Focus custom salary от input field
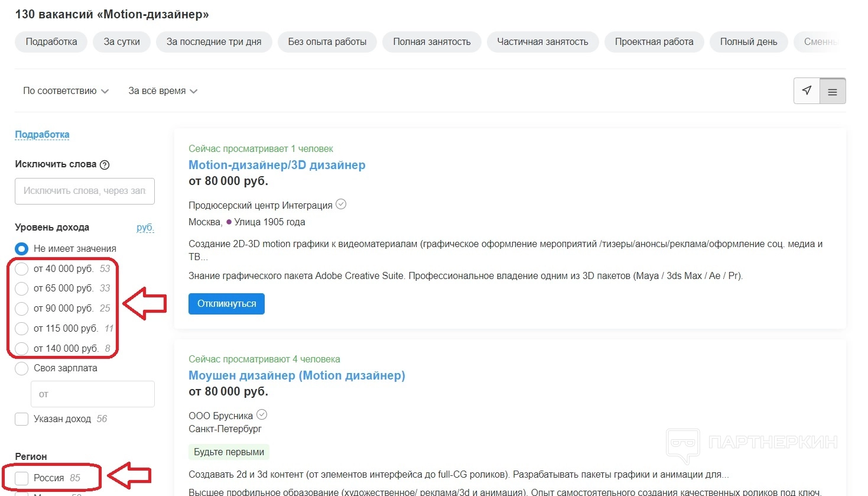868x496 pixels. pyautogui.click(x=92, y=394)
